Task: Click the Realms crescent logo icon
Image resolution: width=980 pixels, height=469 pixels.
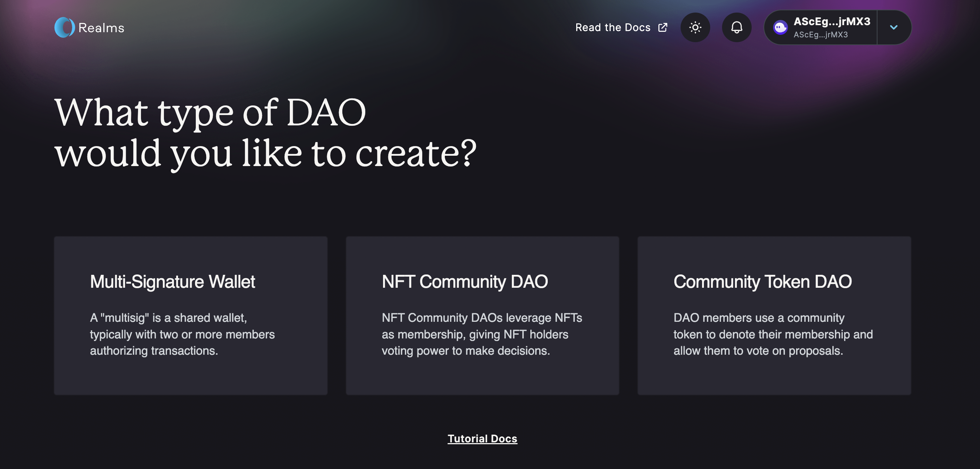Action: pyautogui.click(x=64, y=27)
